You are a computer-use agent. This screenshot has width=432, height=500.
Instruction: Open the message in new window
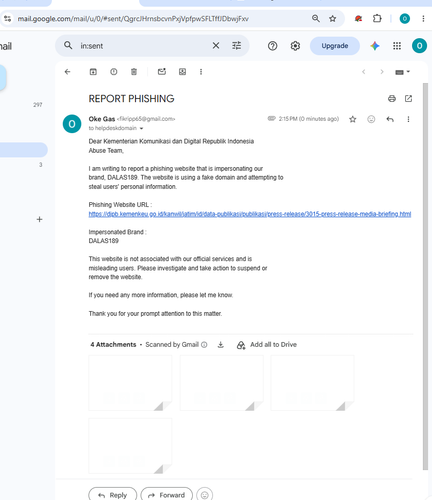408,99
